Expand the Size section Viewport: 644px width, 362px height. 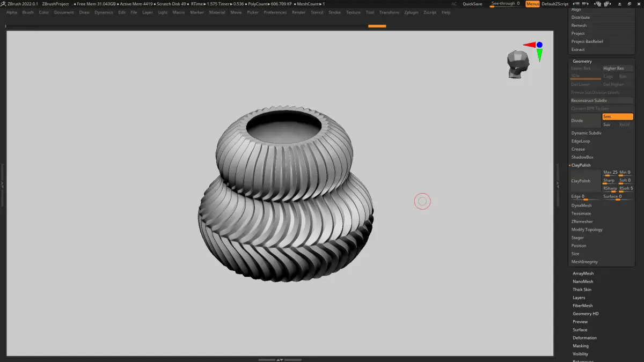pyautogui.click(x=575, y=254)
